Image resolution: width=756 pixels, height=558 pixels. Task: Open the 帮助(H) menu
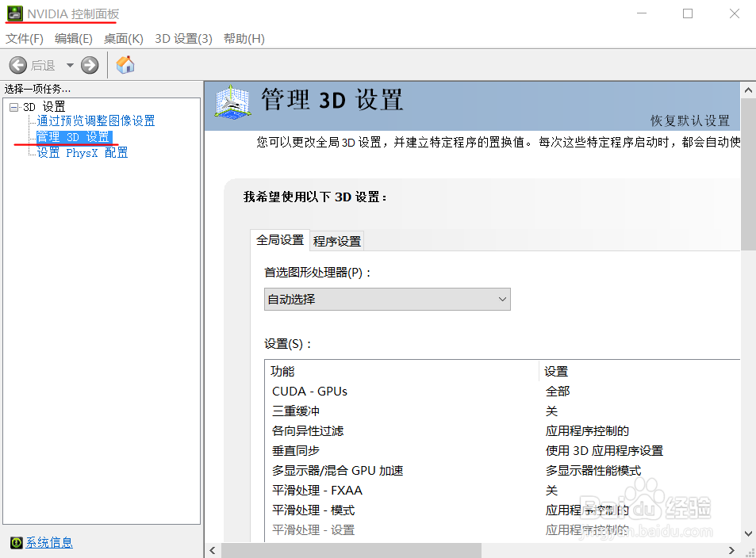(244, 39)
